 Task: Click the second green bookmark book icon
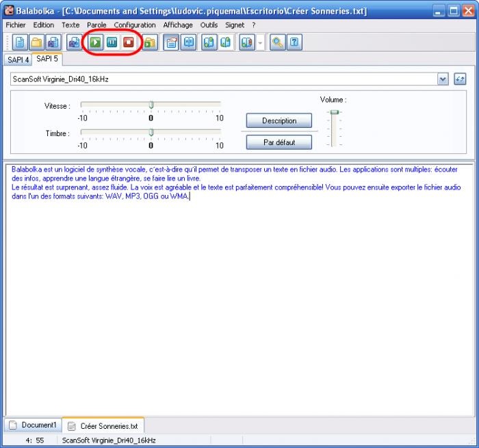coord(226,42)
